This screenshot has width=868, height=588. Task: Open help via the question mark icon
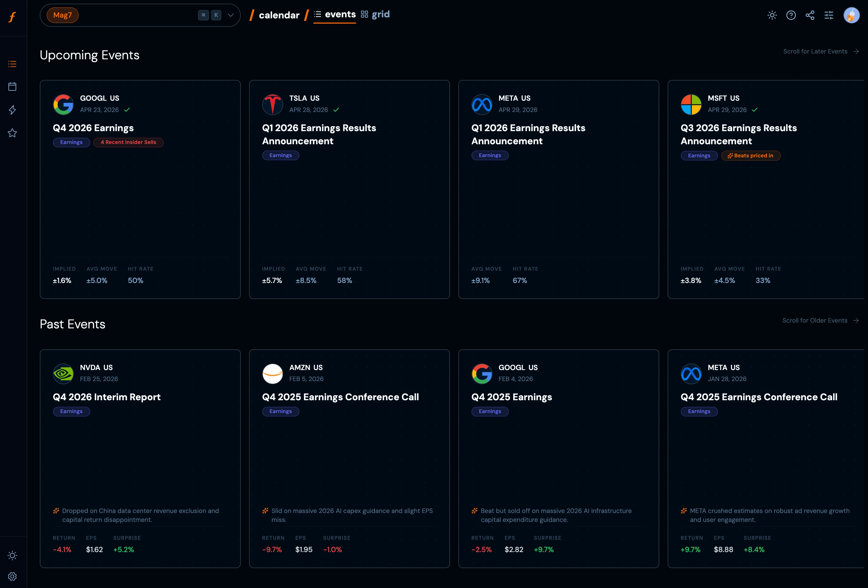click(791, 15)
